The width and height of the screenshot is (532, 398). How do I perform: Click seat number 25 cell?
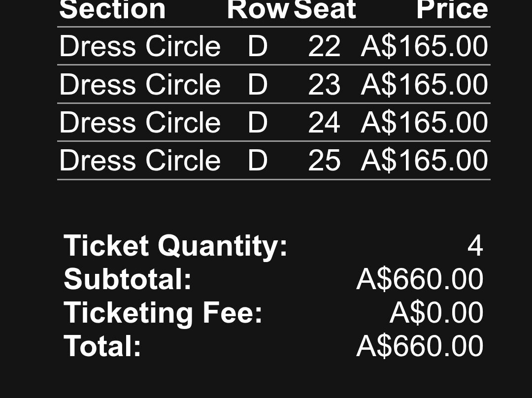(324, 161)
